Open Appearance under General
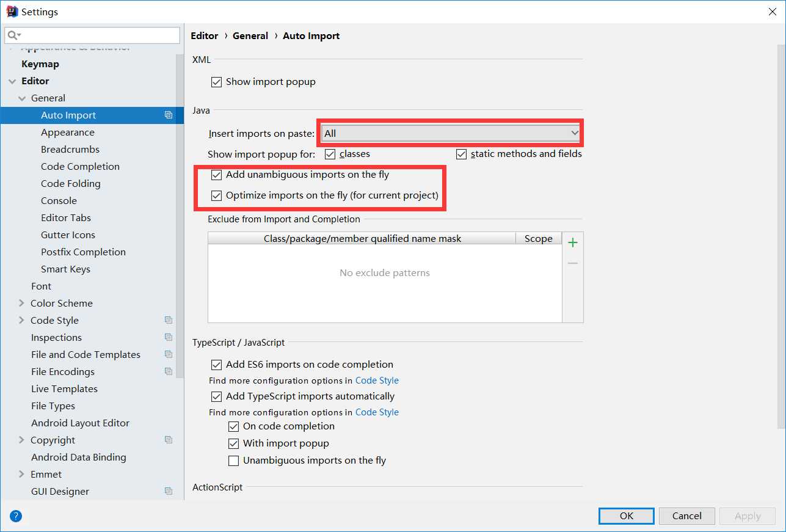The image size is (786, 532). point(67,132)
